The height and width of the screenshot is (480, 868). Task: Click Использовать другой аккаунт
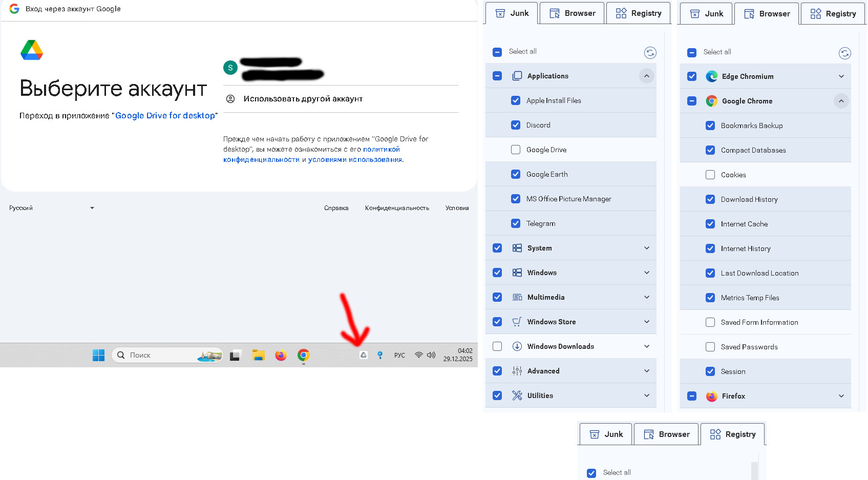click(x=303, y=99)
